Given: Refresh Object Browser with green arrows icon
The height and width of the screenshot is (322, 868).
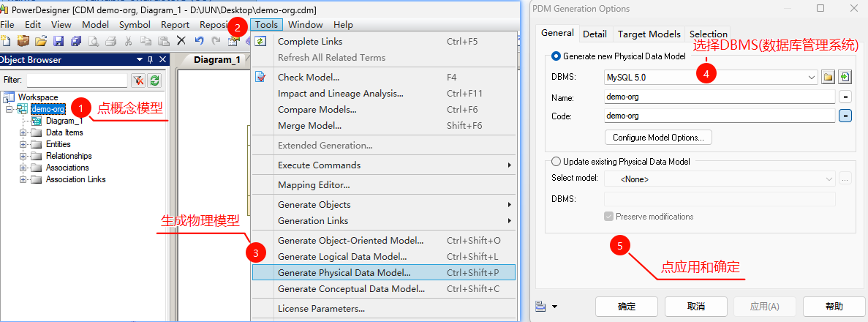Looking at the screenshot, I should point(154,80).
